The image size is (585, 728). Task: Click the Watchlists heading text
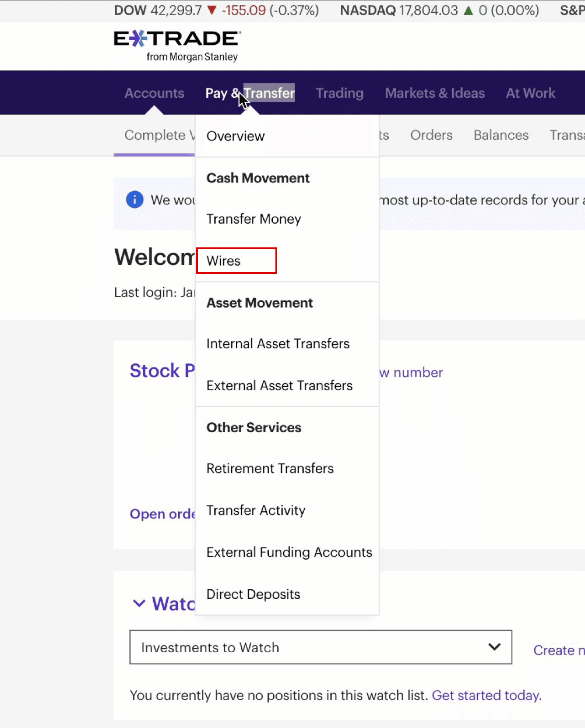(x=173, y=603)
